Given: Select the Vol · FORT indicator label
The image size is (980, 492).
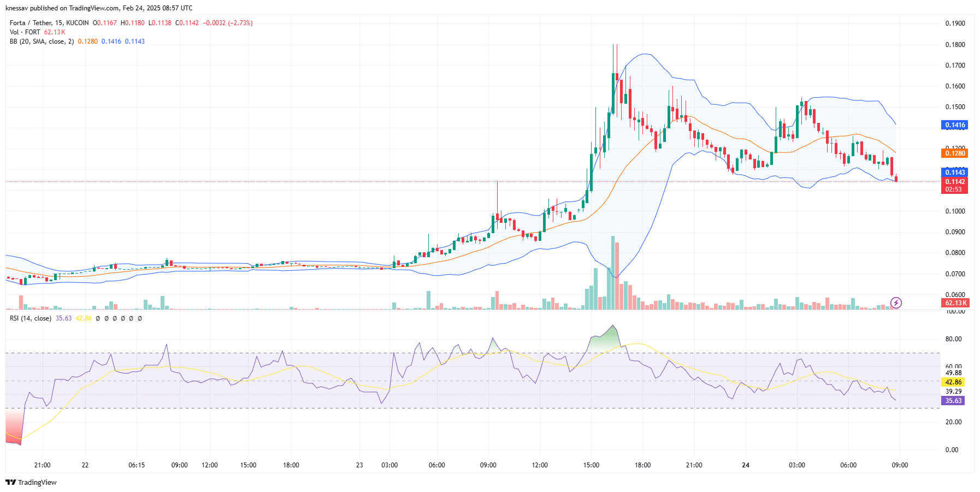Looking at the screenshot, I should click(25, 32).
